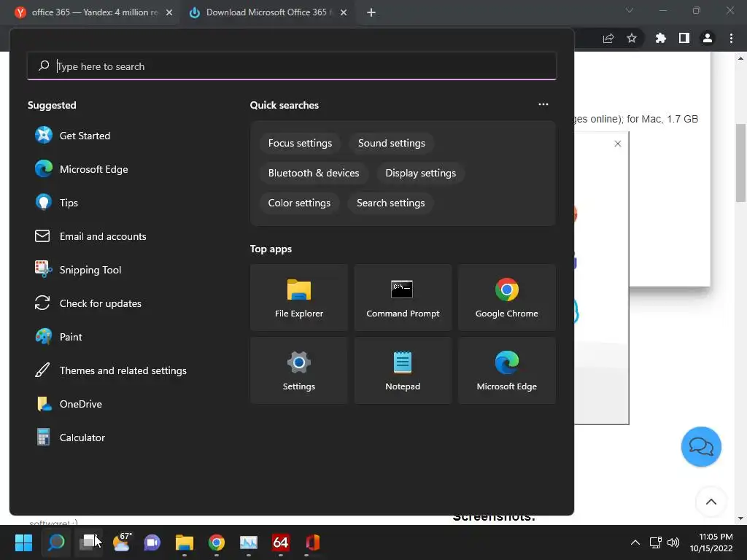Launch Microsoft Edge from Suggested list
The height and width of the screenshot is (560, 747).
(x=81, y=169)
